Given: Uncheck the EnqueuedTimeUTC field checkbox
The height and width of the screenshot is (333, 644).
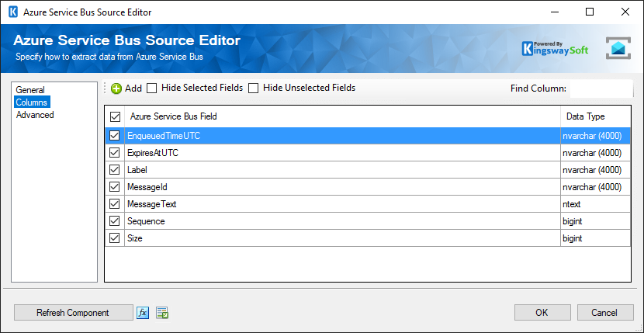Looking at the screenshot, I should [x=115, y=136].
